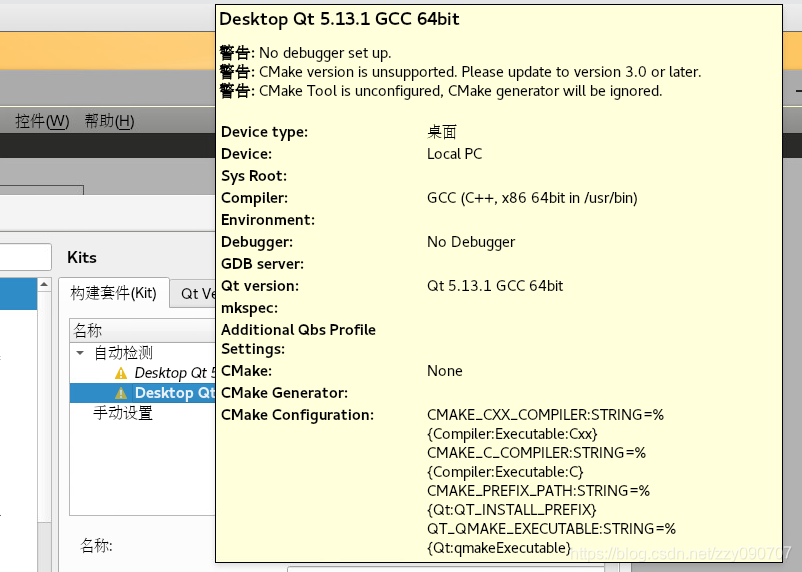The height and width of the screenshot is (572, 802).
Task: Click the 'CMake version is unsupported' warning
Action: click(460, 72)
